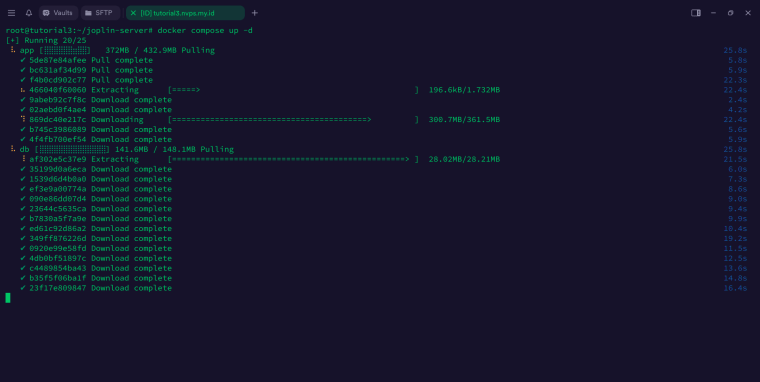Click layer hash b35f5f06ba1f
Screen dimensions: 760x382
(58, 278)
